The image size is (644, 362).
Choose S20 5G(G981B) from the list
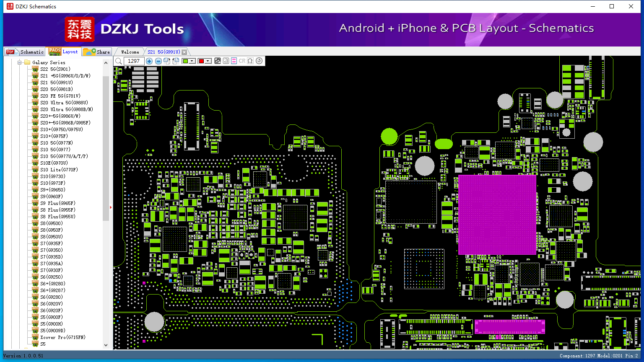click(57, 89)
